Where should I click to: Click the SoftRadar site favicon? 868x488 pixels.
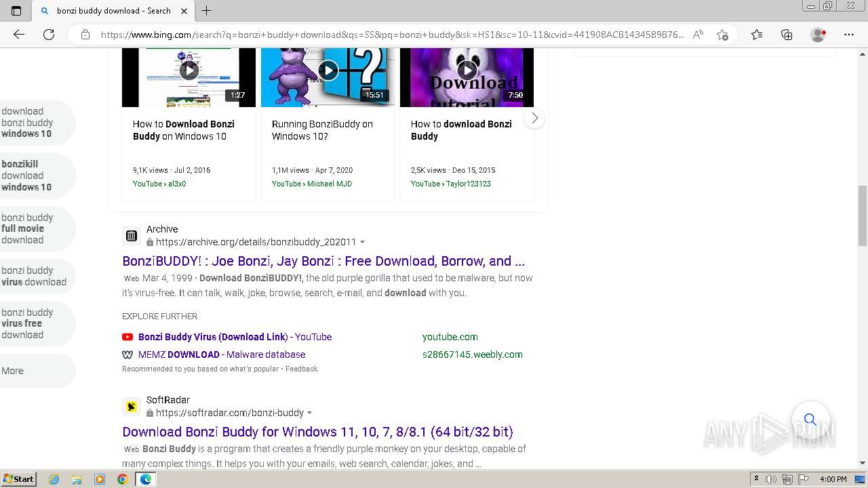[132, 407]
